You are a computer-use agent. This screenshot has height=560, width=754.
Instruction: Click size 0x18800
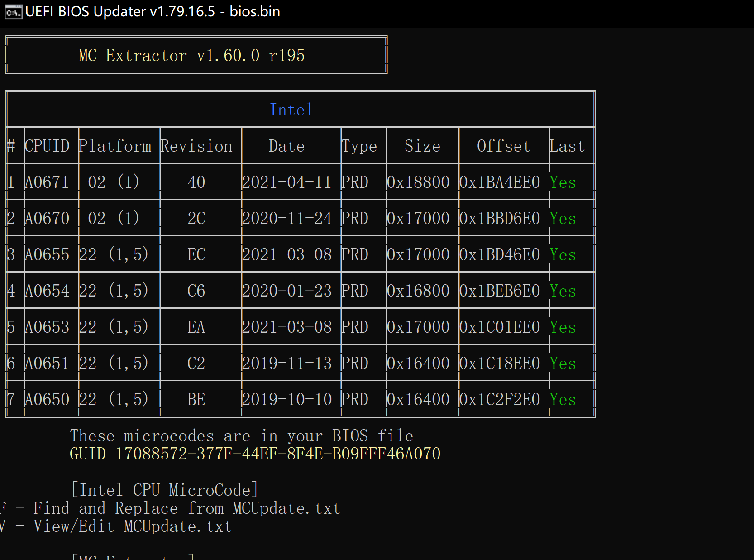click(x=418, y=182)
